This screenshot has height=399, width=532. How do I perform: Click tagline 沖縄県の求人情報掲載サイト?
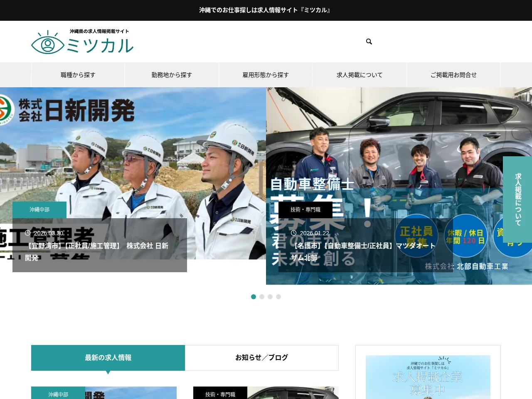tap(99, 31)
